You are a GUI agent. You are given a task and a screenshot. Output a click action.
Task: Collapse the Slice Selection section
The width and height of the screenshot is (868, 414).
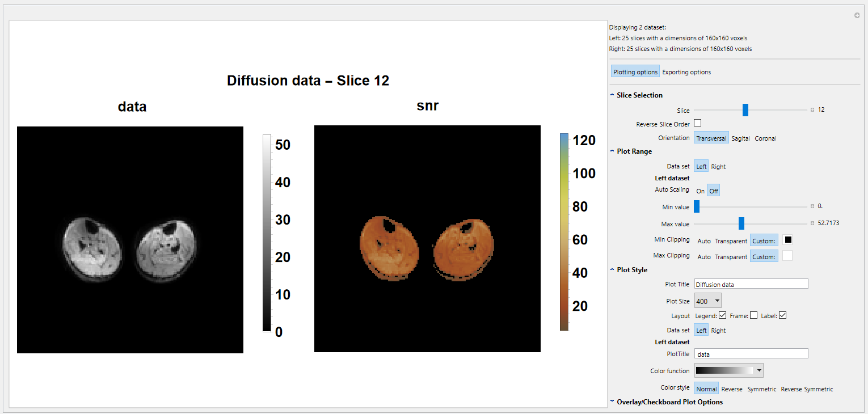(613, 95)
